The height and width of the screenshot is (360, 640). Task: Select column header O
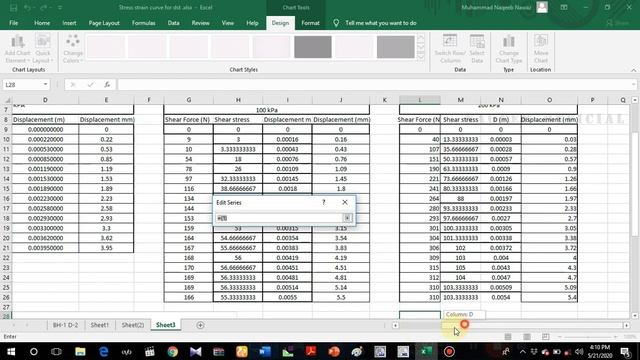pyautogui.click(x=549, y=100)
